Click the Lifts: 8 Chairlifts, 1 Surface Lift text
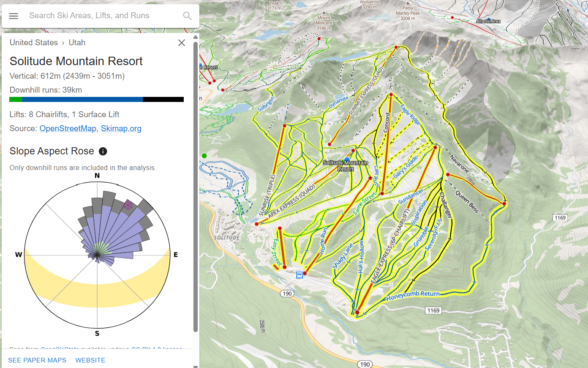588x368 pixels. pos(65,115)
